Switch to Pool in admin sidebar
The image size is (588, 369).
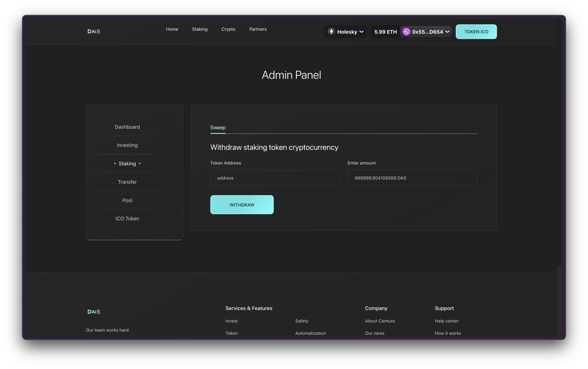(127, 200)
